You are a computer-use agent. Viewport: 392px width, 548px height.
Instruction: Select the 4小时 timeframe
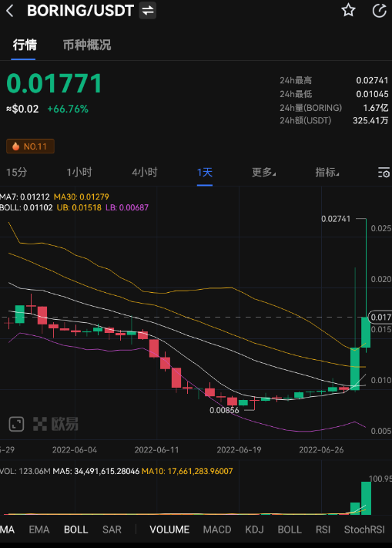145,173
